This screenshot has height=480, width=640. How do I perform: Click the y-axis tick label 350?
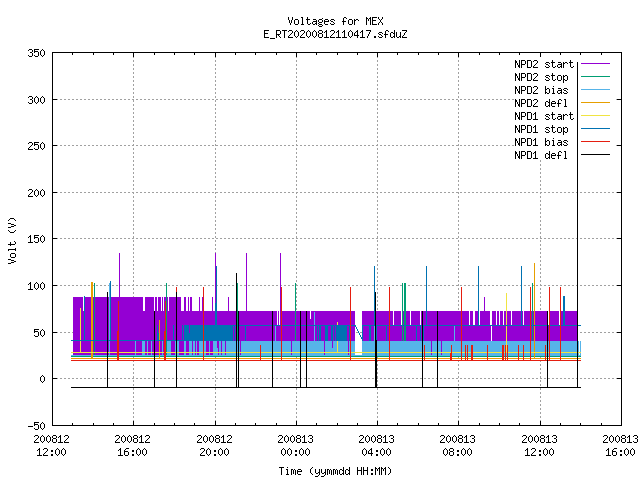(36, 53)
